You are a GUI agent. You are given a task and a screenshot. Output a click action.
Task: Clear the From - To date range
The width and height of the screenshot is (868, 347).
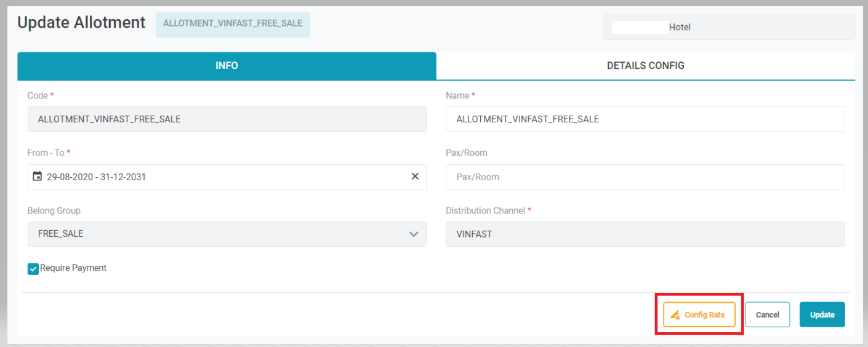[x=415, y=177]
